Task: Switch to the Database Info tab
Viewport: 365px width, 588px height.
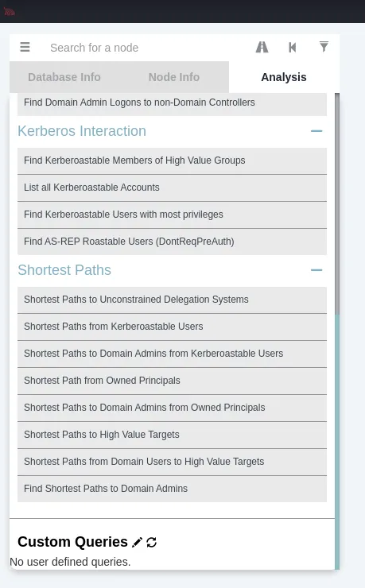Action: pyautogui.click(x=64, y=77)
